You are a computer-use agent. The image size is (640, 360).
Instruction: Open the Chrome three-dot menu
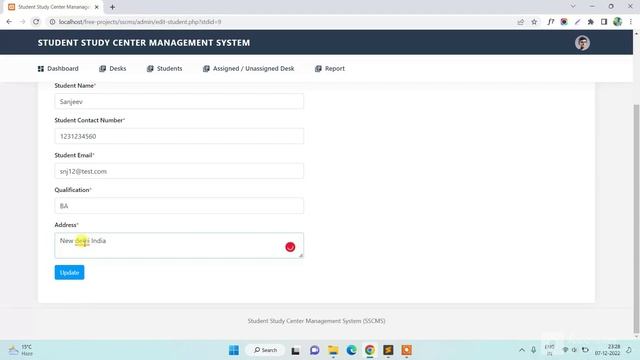tap(631, 22)
